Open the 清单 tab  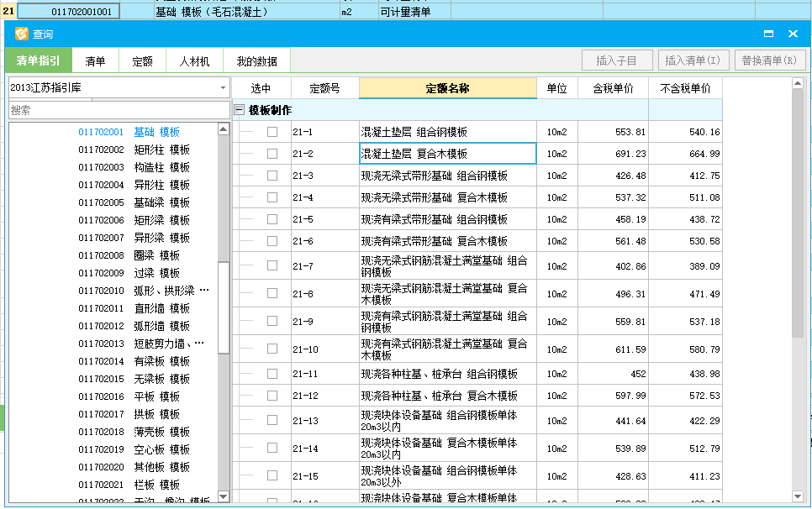(95, 61)
